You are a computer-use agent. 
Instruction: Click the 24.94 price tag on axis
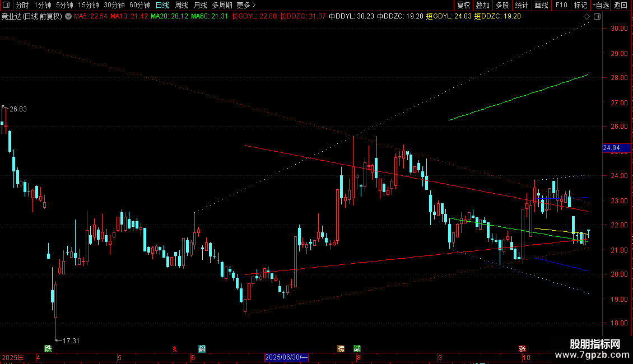point(616,148)
